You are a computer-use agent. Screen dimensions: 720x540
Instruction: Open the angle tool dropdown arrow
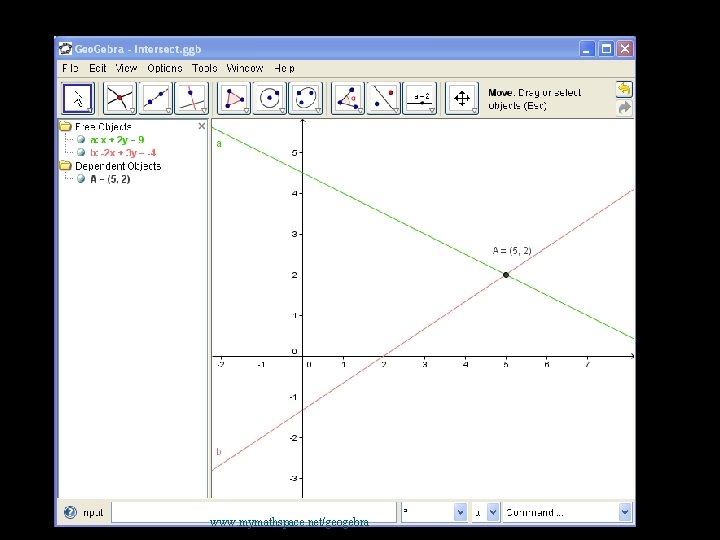[x=360, y=110]
